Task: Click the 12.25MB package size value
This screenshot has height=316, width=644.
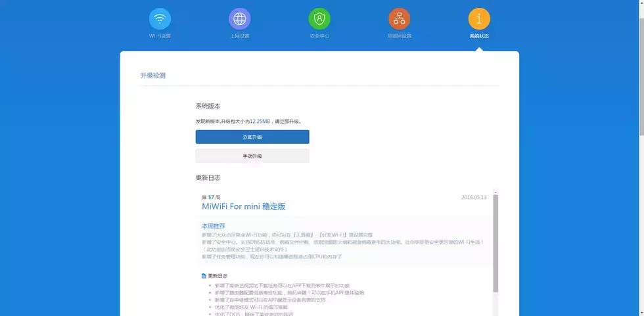Action: (x=260, y=122)
